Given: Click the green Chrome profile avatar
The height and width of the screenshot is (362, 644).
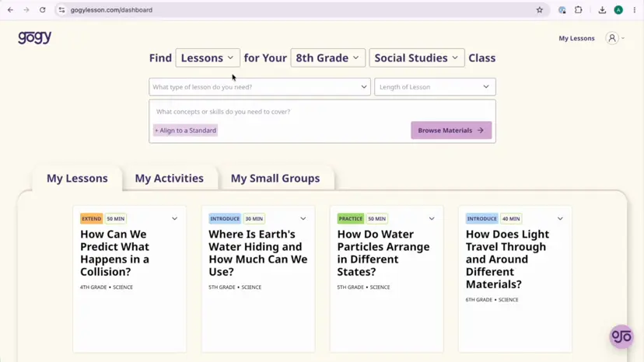Looking at the screenshot, I should coord(618,10).
